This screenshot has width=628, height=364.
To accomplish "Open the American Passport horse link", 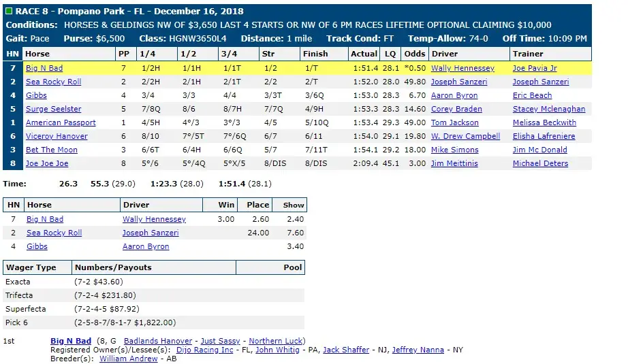I will click(61, 122).
